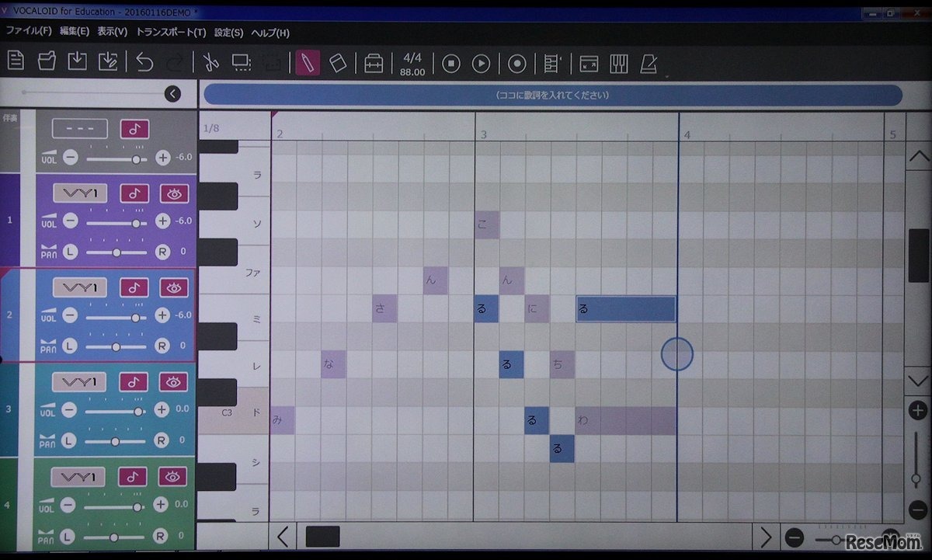Image resolution: width=932 pixels, height=560 pixels.
Task: Toggle track 4's eye visibility icon
Action: (174, 476)
